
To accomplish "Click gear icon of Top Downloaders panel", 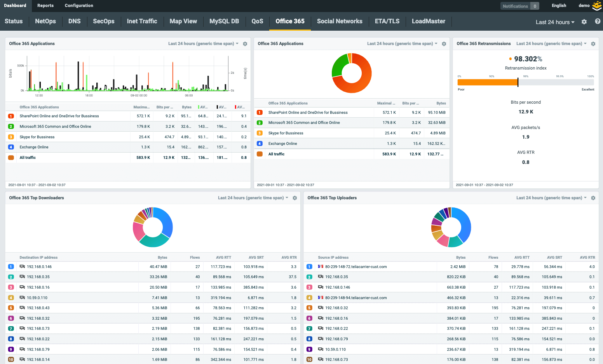I will coord(295,198).
